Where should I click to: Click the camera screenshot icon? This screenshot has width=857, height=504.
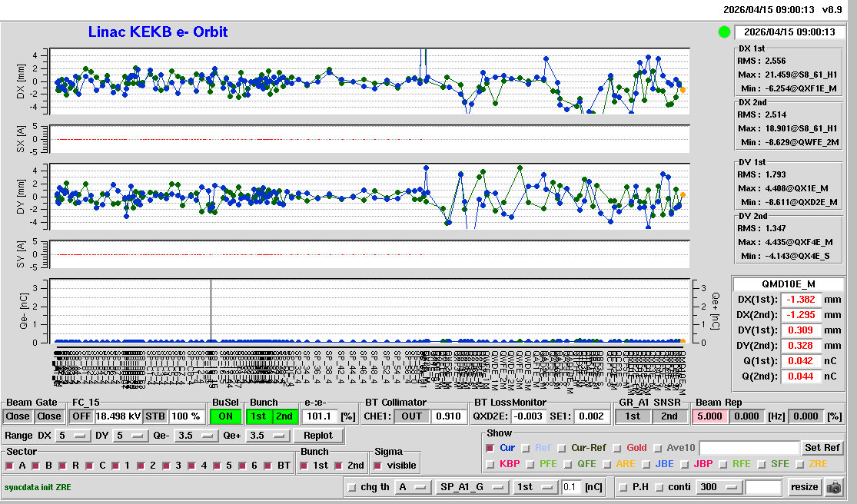tap(833, 487)
